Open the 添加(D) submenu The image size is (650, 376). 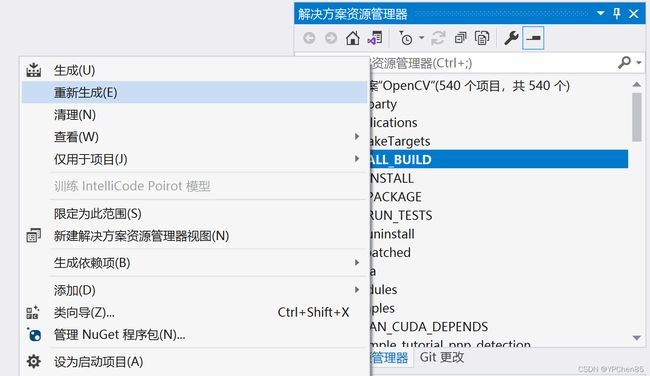click(194, 290)
